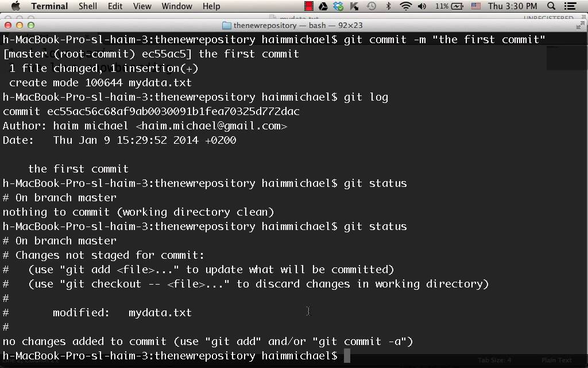The image size is (588, 368).
Task: Click the full commit hash ec55ac56c68af9ab...
Action: (x=173, y=112)
